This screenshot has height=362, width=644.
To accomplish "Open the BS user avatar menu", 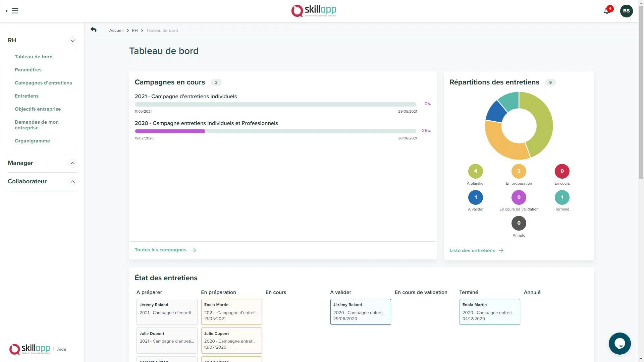I will point(626,11).
